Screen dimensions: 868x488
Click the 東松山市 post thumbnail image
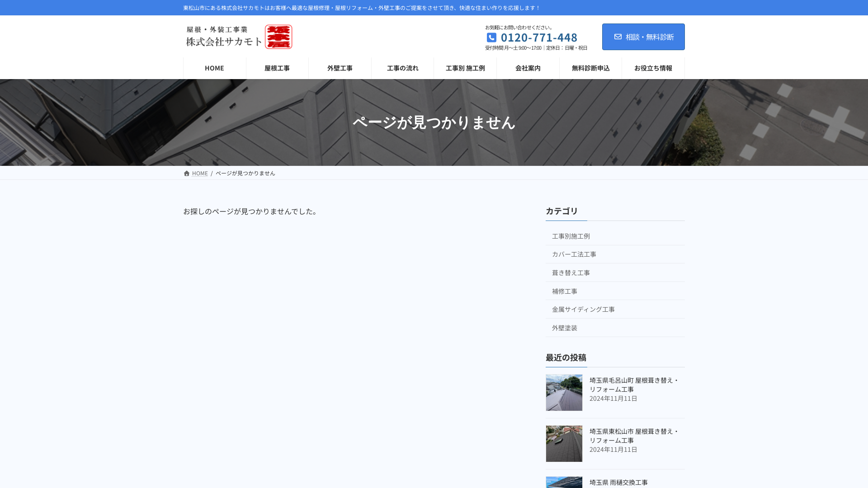564,443
